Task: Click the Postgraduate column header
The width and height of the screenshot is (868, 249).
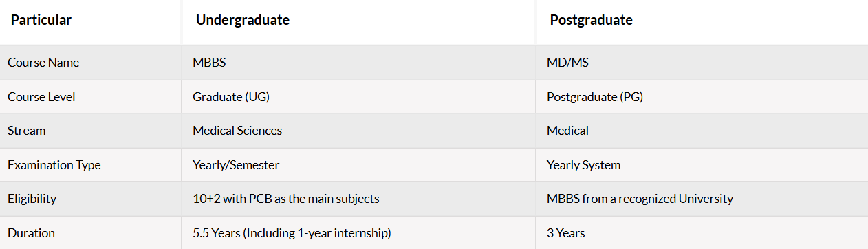Action: pos(592,20)
